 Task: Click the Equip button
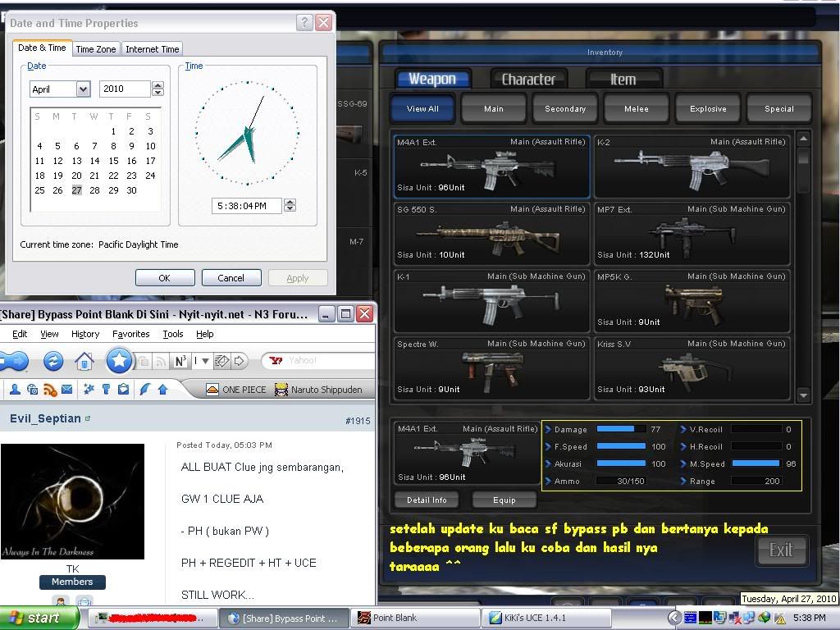pyautogui.click(x=504, y=500)
